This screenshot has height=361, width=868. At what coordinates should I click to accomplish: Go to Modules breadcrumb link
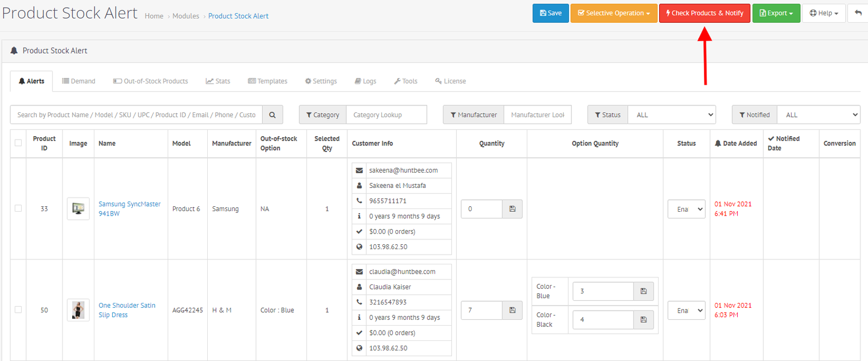click(186, 16)
